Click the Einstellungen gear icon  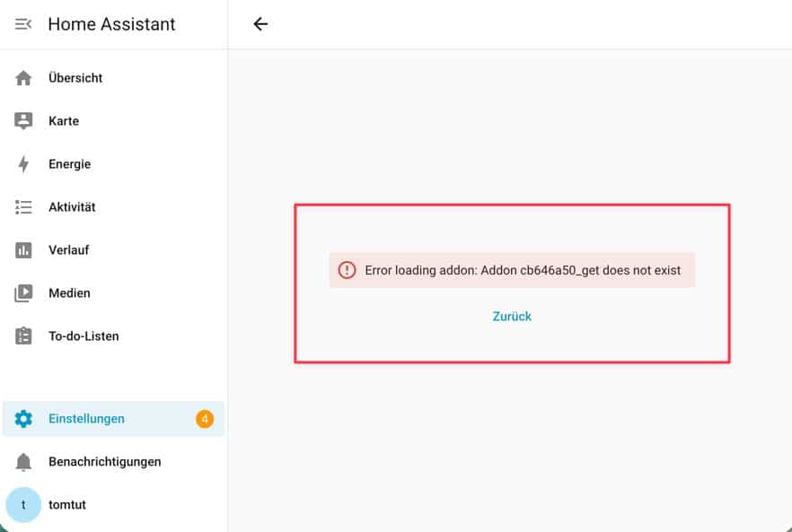coord(24,419)
